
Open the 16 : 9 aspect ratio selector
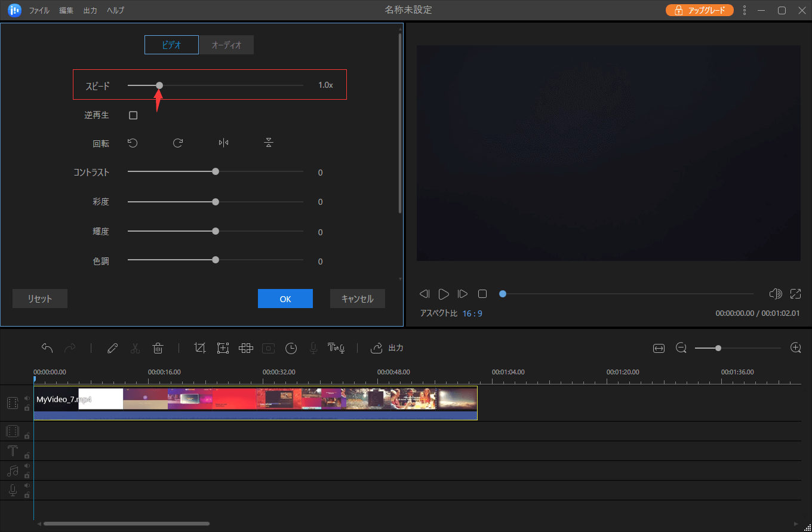coord(472,313)
